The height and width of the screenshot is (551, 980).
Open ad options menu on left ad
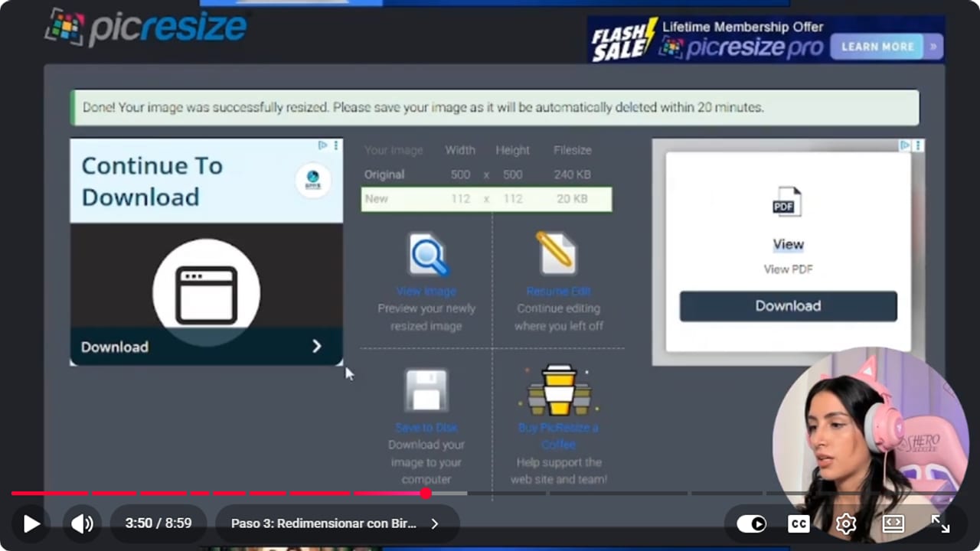coord(336,145)
